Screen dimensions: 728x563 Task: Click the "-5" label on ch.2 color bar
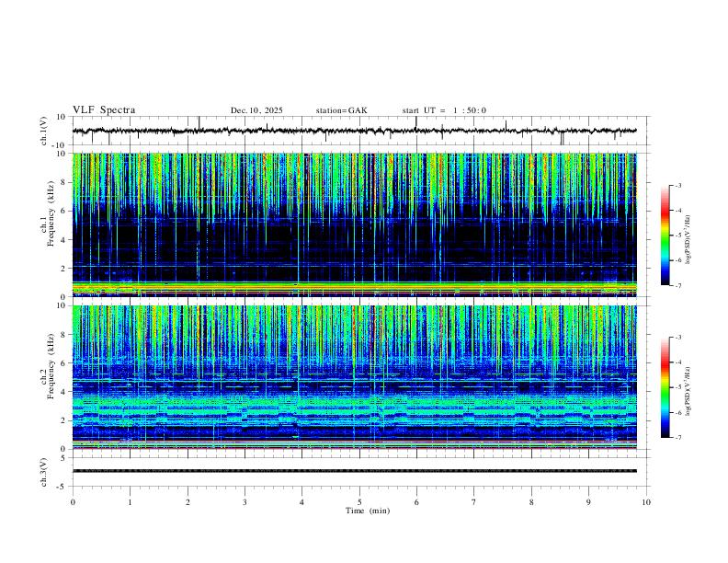(677, 387)
